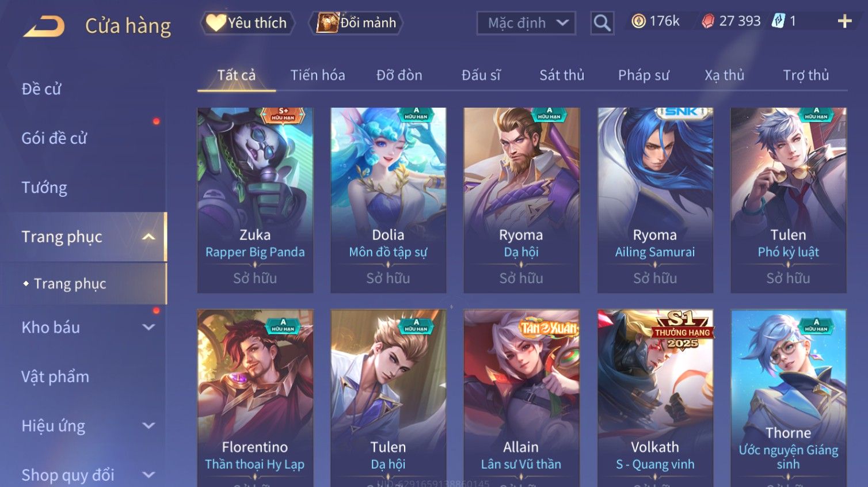Click the plus icon to add currency

pyautogui.click(x=844, y=21)
